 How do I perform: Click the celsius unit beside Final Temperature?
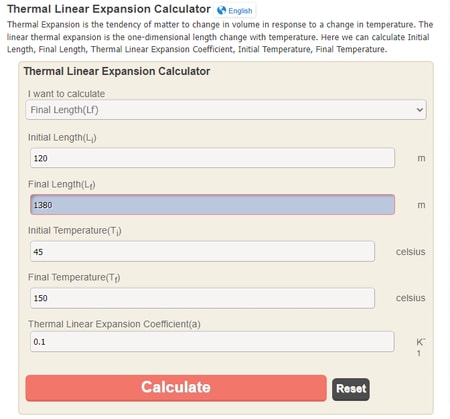(410, 298)
